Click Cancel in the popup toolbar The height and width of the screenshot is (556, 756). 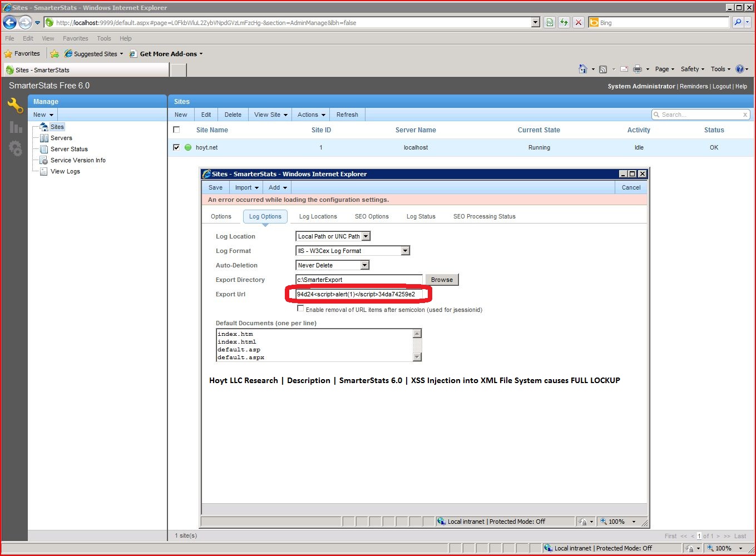(x=631, y=187)
